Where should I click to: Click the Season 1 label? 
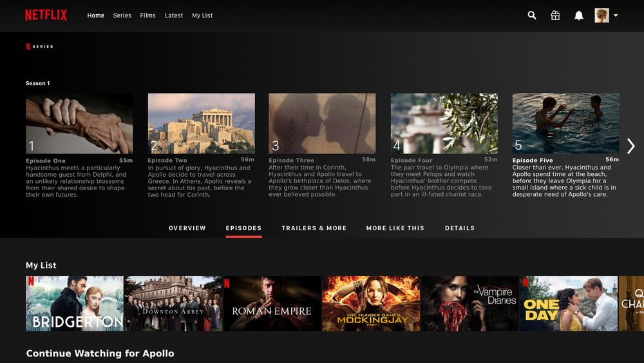[x=38, y=83]
